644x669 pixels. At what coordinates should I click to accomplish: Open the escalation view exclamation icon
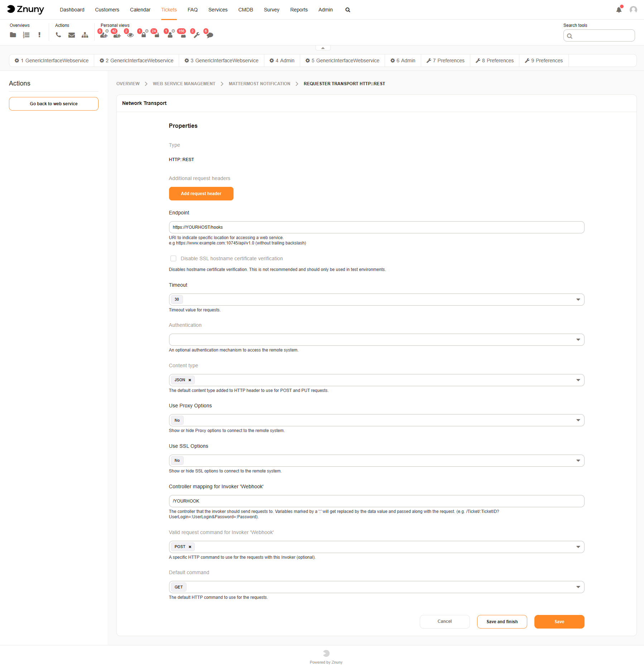39,35
